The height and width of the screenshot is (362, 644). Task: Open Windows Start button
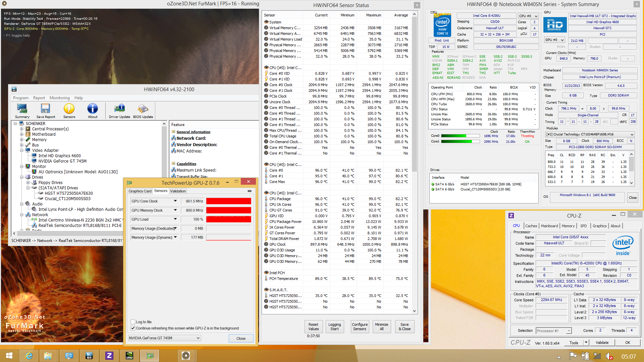(x=9, y=356)
